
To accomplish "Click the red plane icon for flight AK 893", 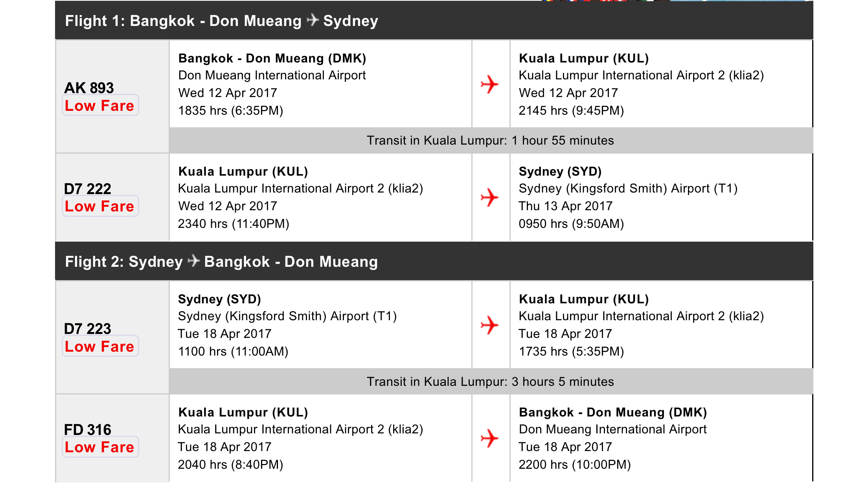I will pos(489,84).
